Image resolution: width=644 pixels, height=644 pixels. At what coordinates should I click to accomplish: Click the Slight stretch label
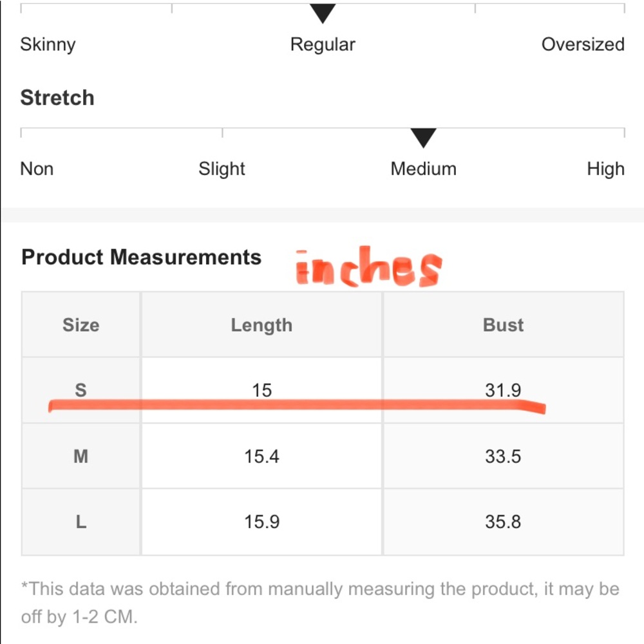tap(222, 169)
